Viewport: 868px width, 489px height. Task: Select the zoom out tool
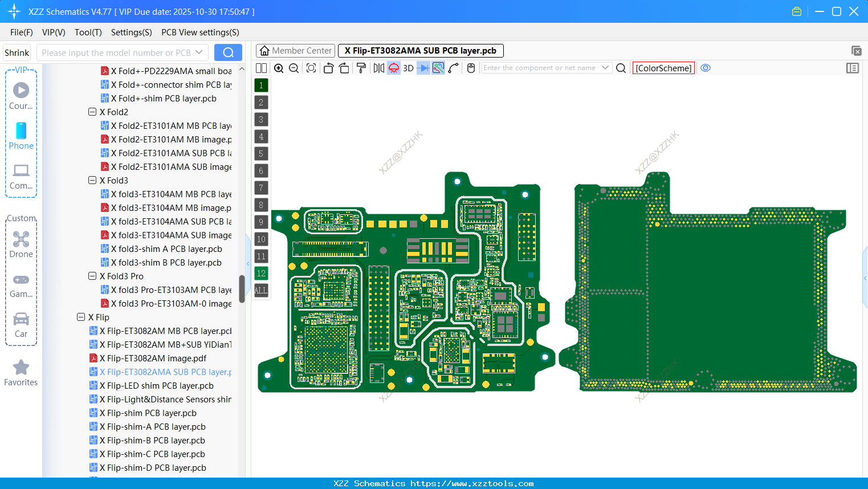294,68
